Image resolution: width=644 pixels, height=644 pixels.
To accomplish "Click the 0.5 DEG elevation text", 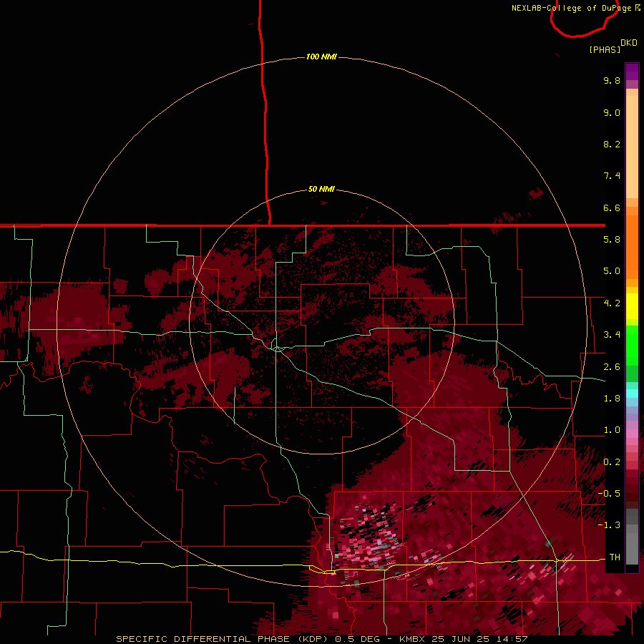I will click(357, 639).
